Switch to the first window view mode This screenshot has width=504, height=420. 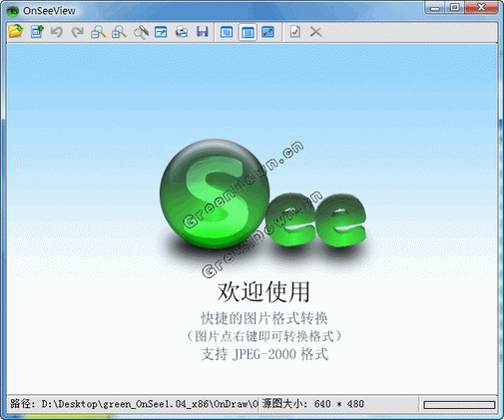click(227, 32)
